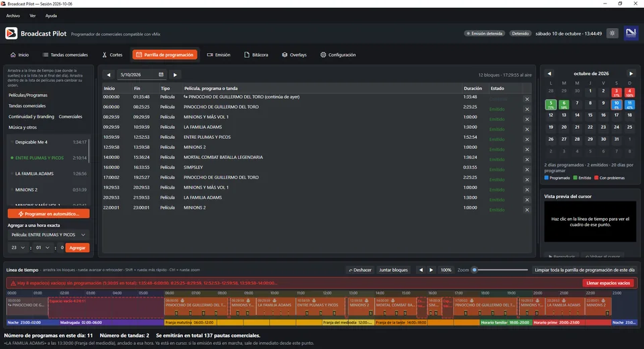Image resolution: width=644 pixels, height=349 pixels.
Task: Click the Detenido status pill
Action: (520, 34)
